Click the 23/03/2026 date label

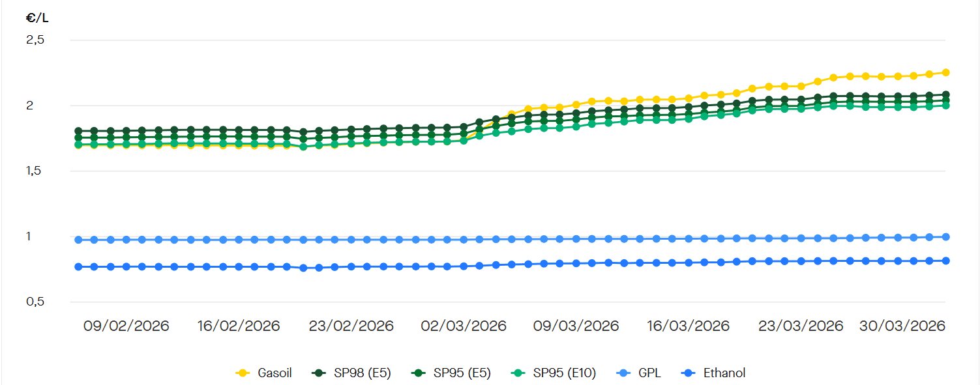pyautogui.click(x=801, y=326)
